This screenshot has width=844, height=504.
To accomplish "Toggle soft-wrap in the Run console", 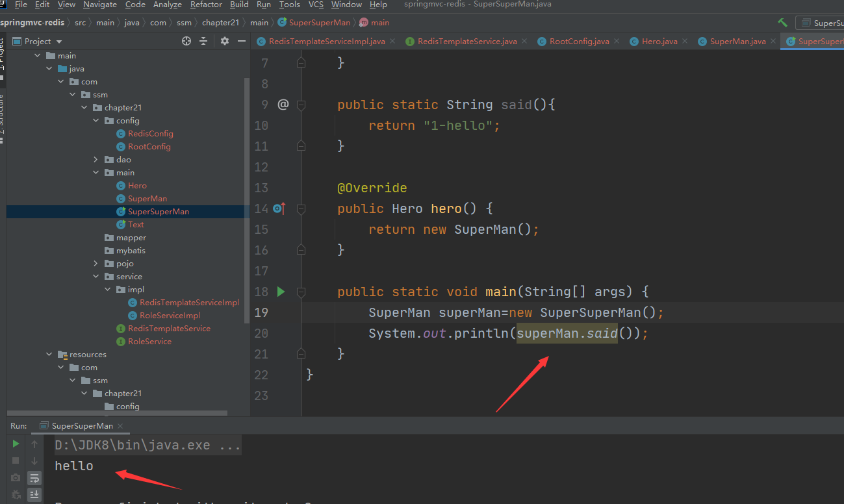I will tap(34, 477).
